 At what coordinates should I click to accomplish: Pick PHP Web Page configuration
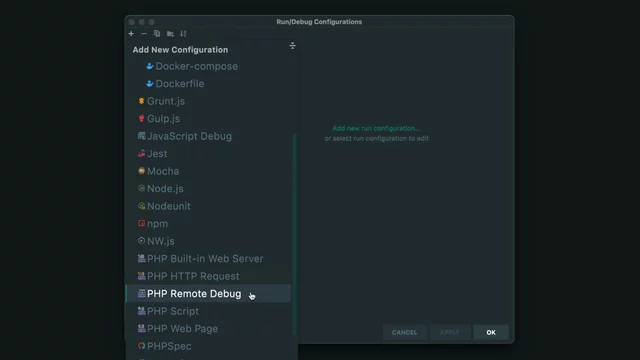209,329
